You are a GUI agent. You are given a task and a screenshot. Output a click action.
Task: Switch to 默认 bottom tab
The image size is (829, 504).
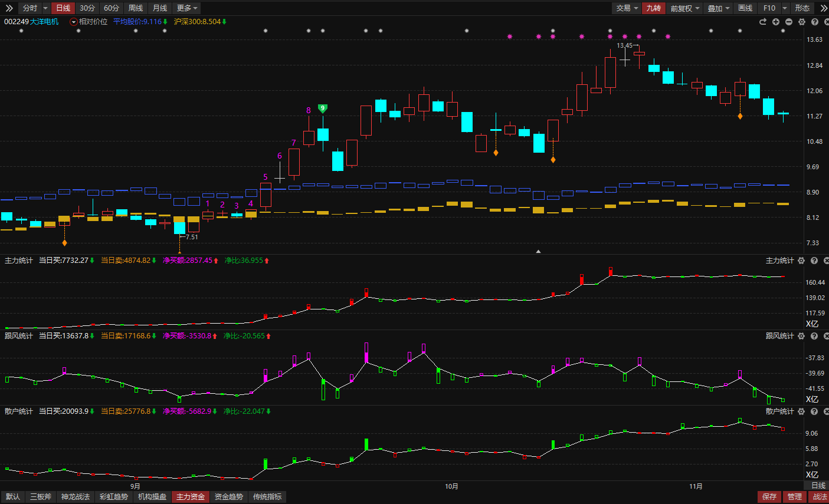pos(13,497)
